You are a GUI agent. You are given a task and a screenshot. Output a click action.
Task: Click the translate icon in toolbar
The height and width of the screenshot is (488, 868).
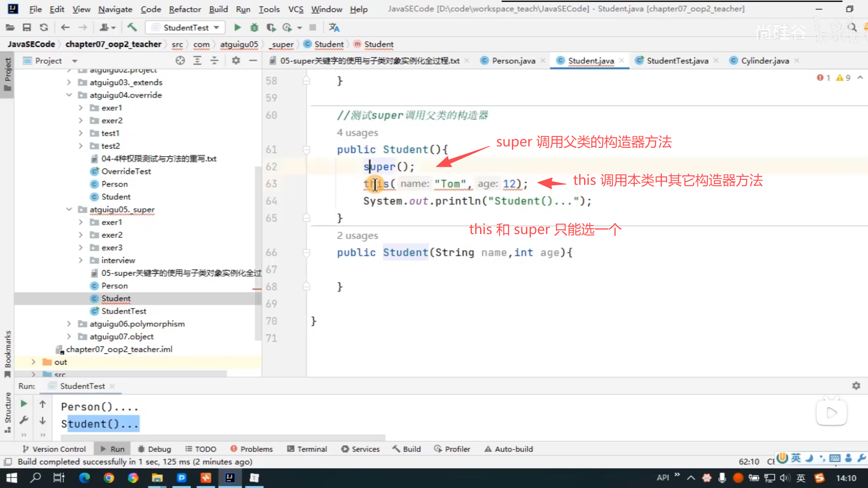tap(334, 28)
